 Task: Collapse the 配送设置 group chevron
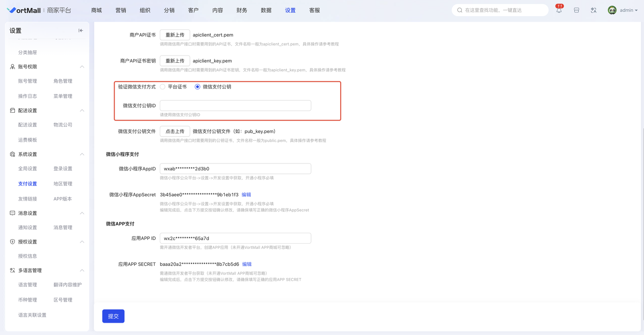[82, 111]
